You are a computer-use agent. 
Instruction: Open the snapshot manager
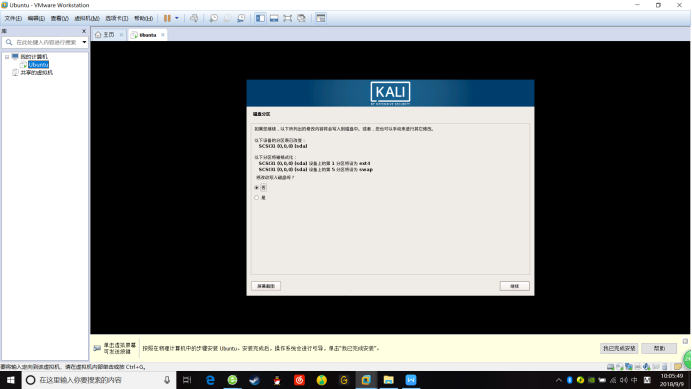(x=241, y=18)
